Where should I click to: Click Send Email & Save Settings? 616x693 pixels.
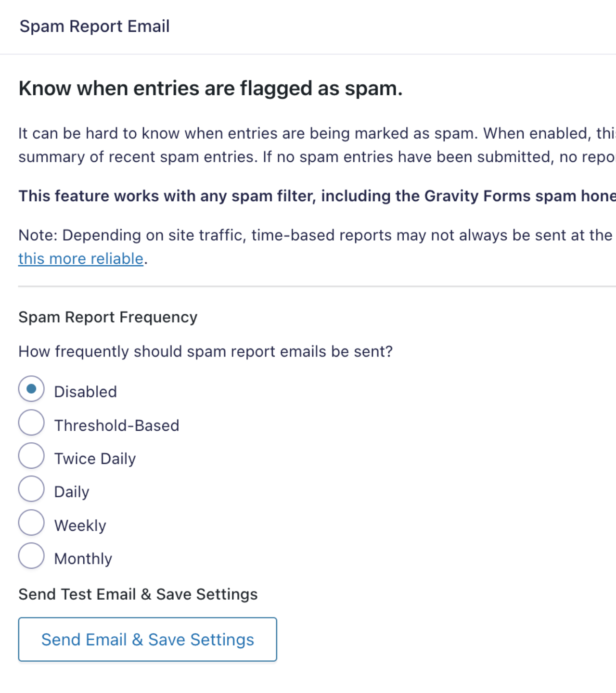[x=147, y=639]
